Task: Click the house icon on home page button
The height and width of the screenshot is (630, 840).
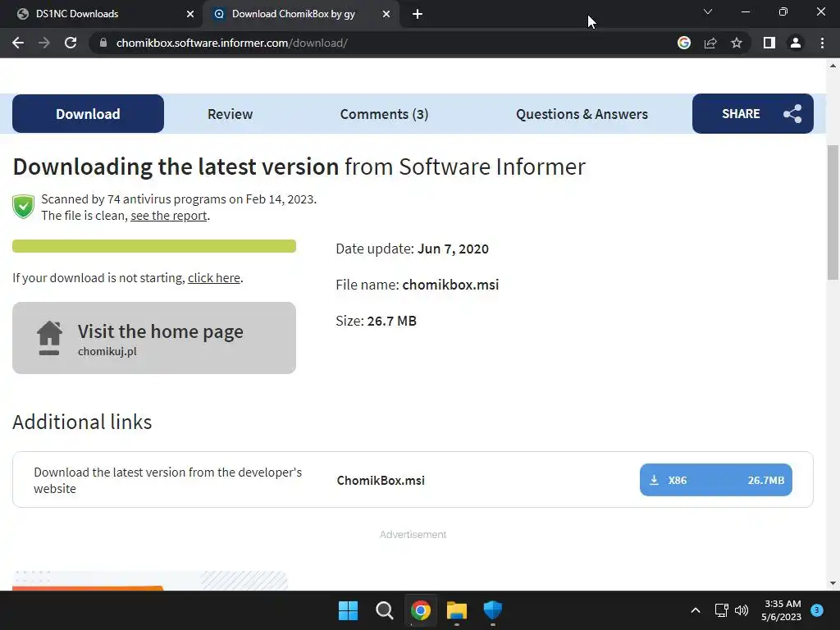Action: point(49,338)
